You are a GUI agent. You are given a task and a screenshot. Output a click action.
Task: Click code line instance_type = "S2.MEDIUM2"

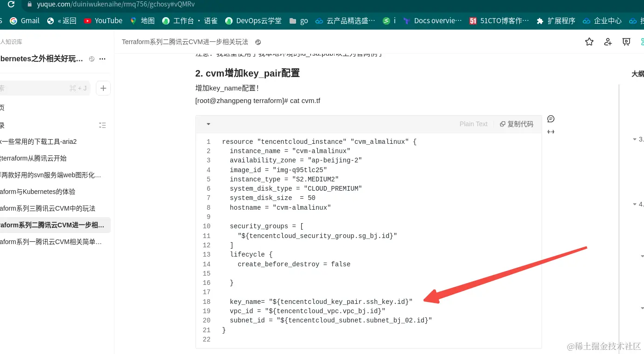[284, 179]
